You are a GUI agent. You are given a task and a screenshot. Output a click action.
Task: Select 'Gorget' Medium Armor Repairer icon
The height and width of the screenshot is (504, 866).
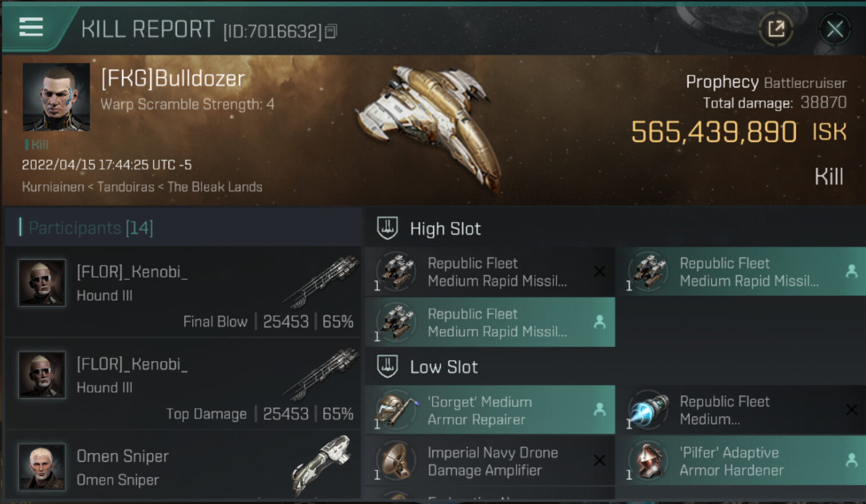pos(396,410)
